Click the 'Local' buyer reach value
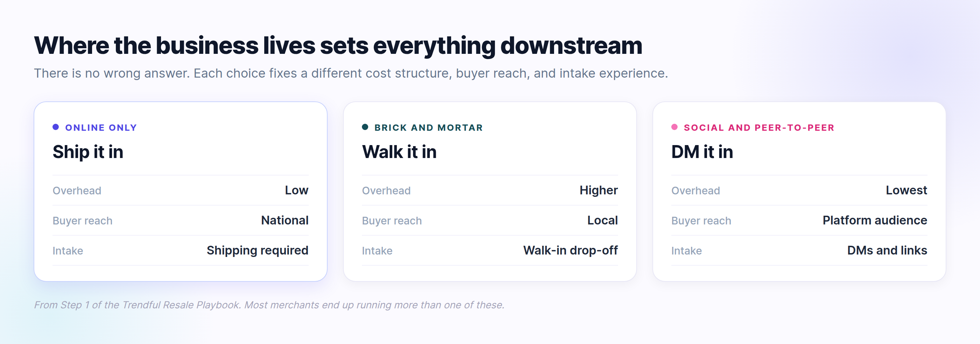The height and width of the screenshot is (344, 980). coord(602,220)
